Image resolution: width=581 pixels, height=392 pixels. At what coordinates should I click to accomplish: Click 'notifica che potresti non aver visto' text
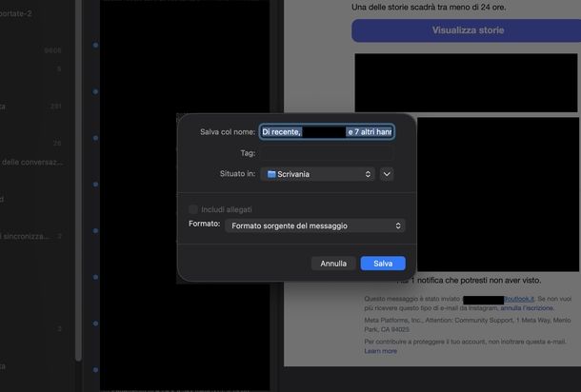pos(479,281)
